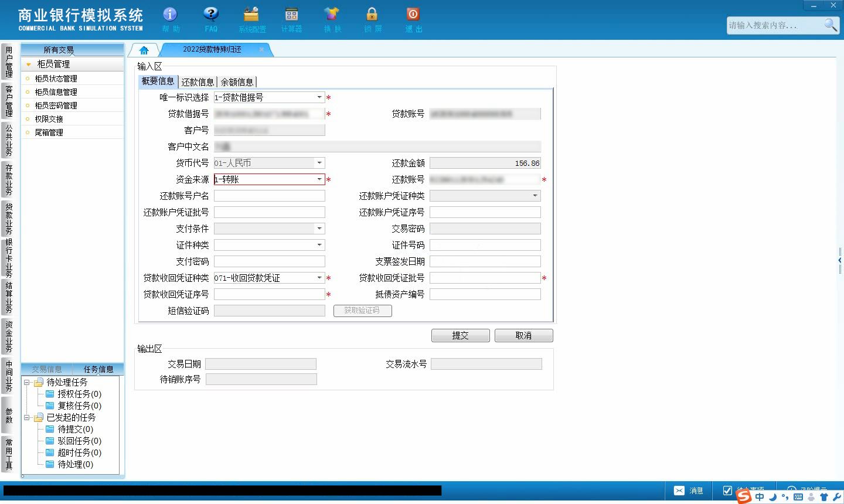Go to the home tab icon
Viewport: 844px width, 504px height.
(144, 50)
